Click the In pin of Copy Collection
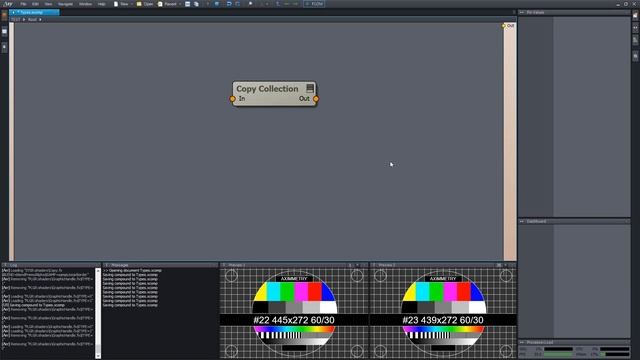Image resolution: width=640 pixels, height=360 pixels. (232, 99)
